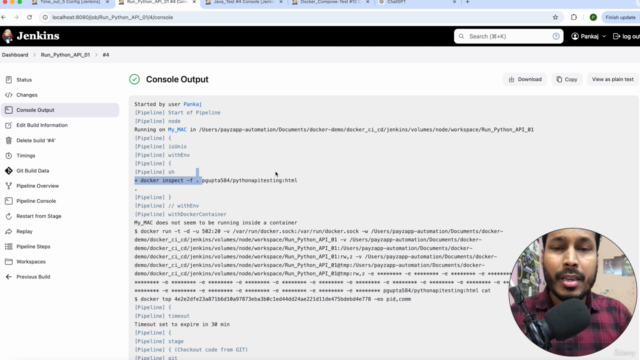
Task: Reload the page
Action: pos(29,17)
